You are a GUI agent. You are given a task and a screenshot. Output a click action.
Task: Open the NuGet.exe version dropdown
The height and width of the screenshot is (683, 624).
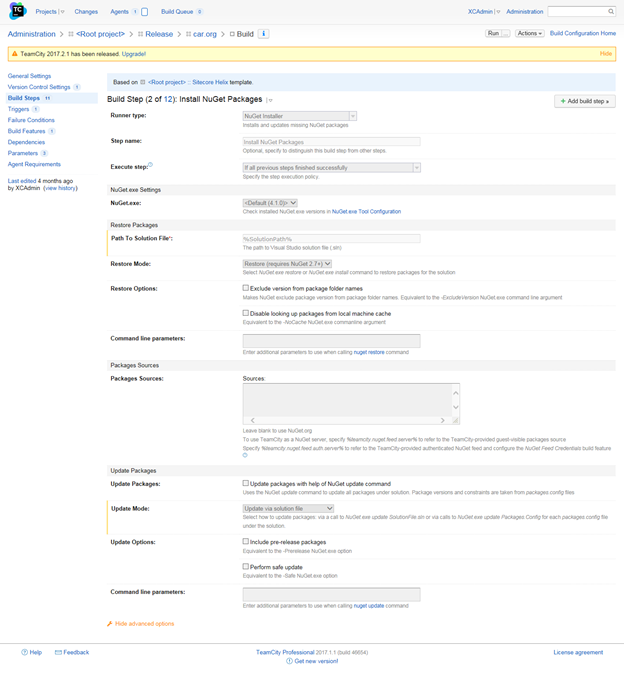tap(270, 203)
